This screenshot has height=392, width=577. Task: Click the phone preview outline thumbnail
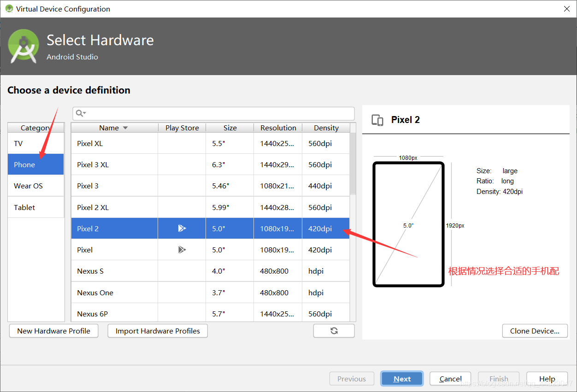(x=408, y=224)
